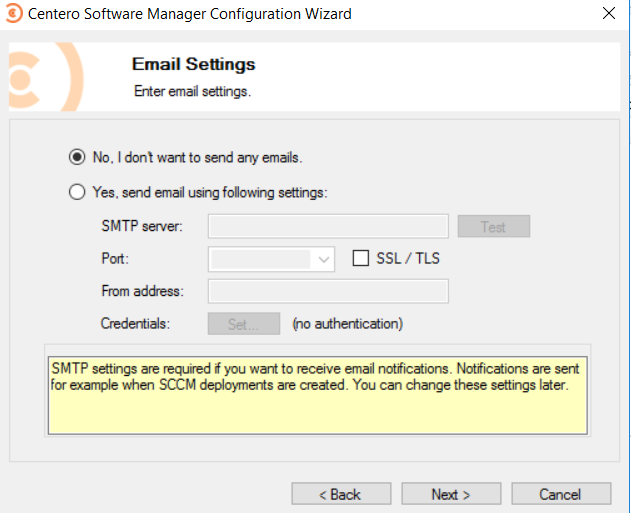The image size is (631, 513).
Task: Click the 'From address:' label
Action: coord(142,291)
